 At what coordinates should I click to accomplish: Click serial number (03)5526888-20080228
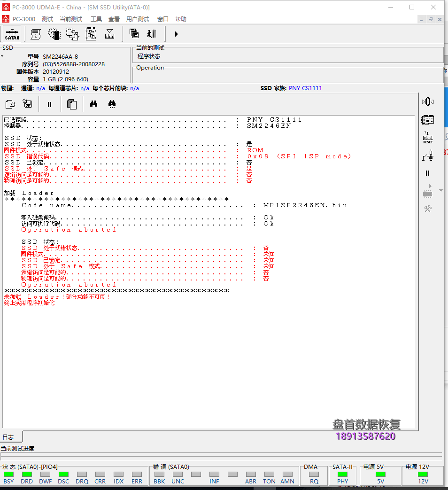[x=74, y=64]
